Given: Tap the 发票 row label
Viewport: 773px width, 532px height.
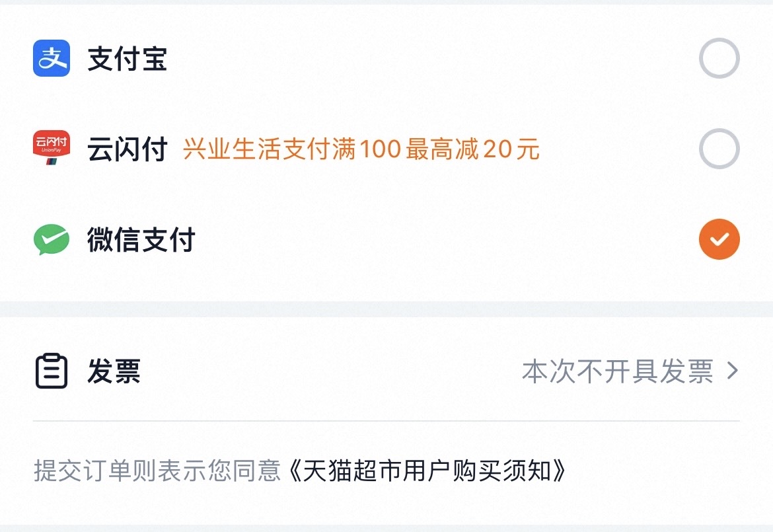Looking at the screenshot, I should point(114,371).
